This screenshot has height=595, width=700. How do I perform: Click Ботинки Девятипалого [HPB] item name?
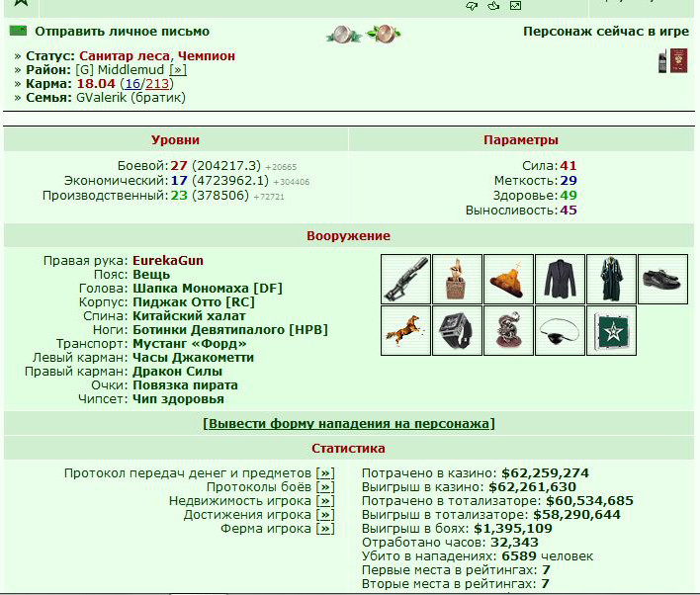tap(230, 329)
